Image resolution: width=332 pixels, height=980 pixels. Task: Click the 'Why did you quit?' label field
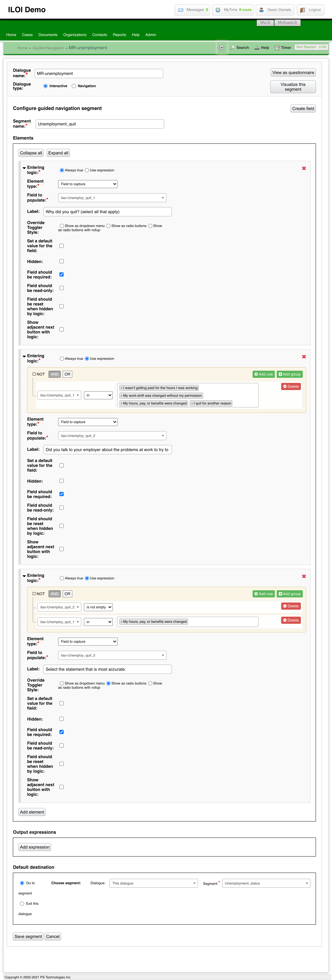[x=108, y=212]
